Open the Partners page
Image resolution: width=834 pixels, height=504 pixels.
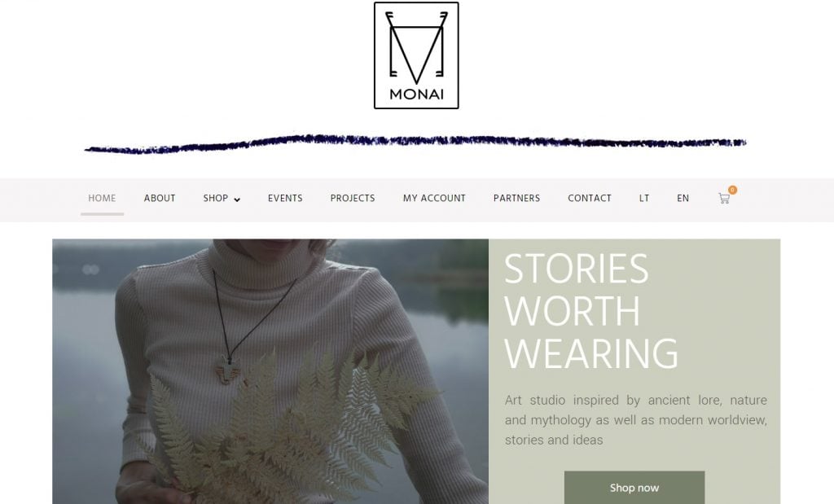tap(516, 199)
